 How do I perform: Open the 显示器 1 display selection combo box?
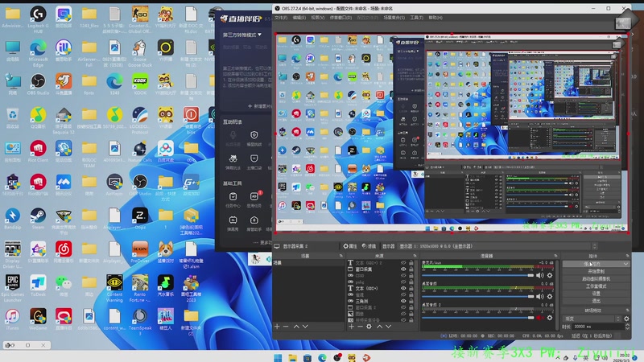click(497, 246)
